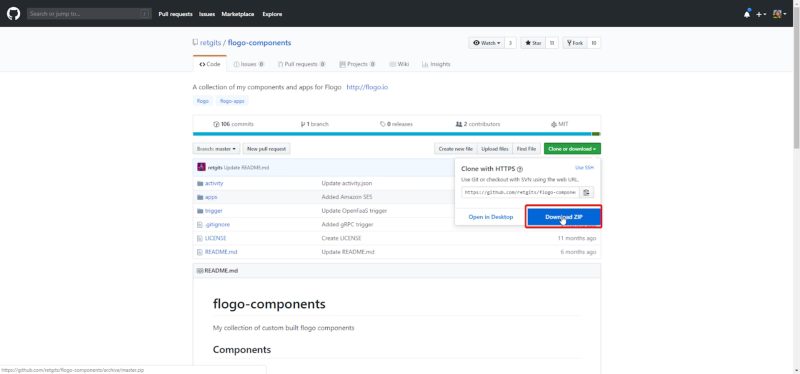Expand the Watch dropdown button
Viewport: 800px width, 374px height.
(x=486, y=43)
